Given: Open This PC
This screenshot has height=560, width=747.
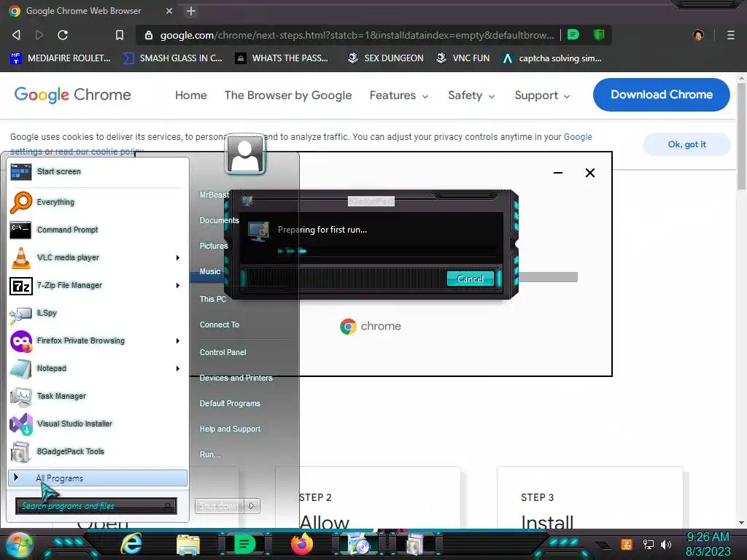Looking at the screenshot, I should click(213, 299).
